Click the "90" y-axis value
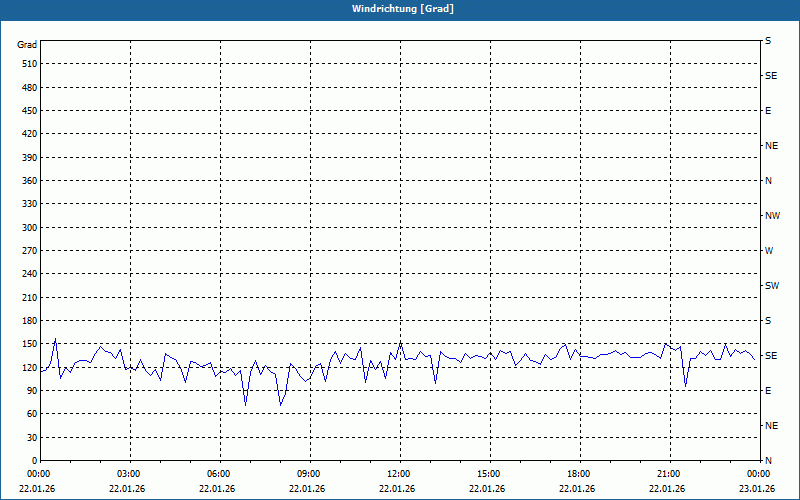 pyautogui.click(x=32, y=391)
